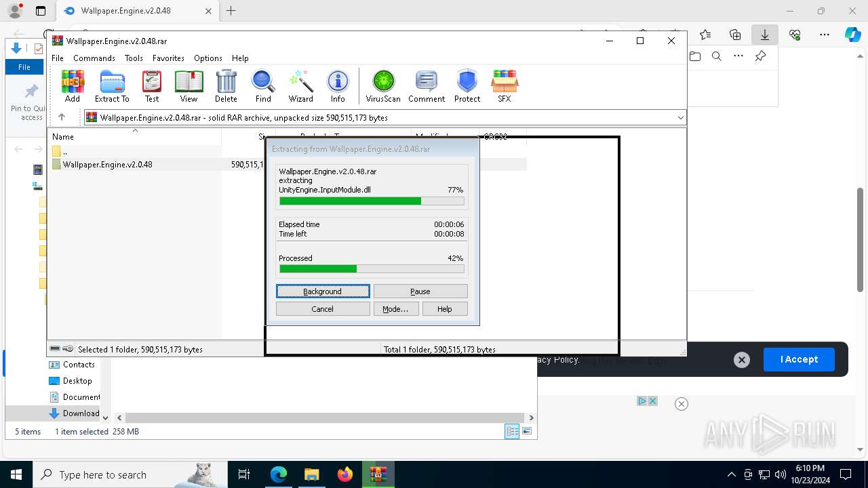The width and height of the screenshot is (868, 488).
Task: Click volume icon in system tray
Action: pos(780,474)
